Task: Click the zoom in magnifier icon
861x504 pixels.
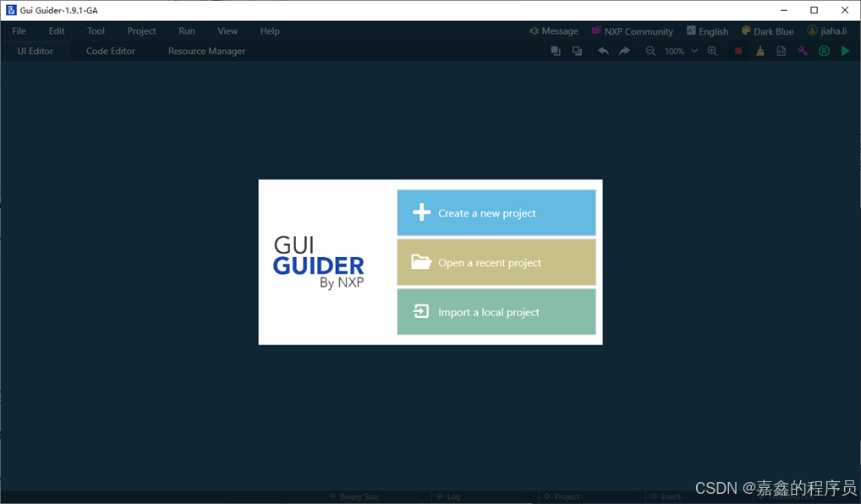Action: pyautogui.click(x=712, y=51)
